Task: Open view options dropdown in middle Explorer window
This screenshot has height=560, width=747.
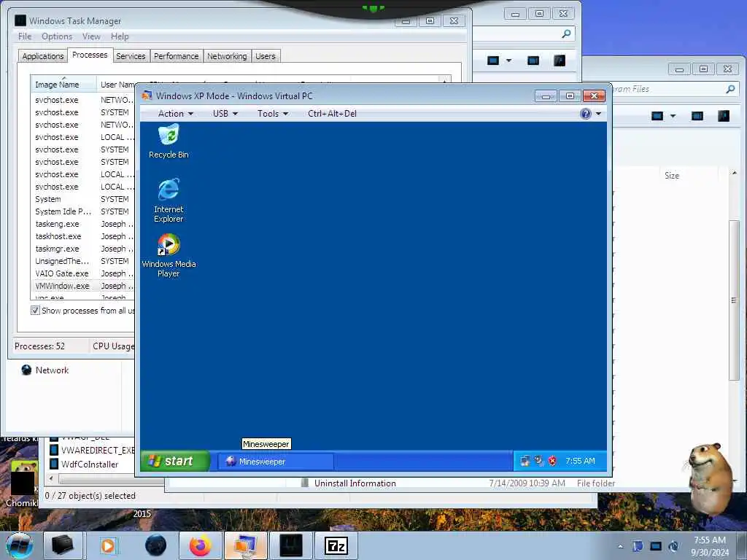Action: click(x=508, y=61)
